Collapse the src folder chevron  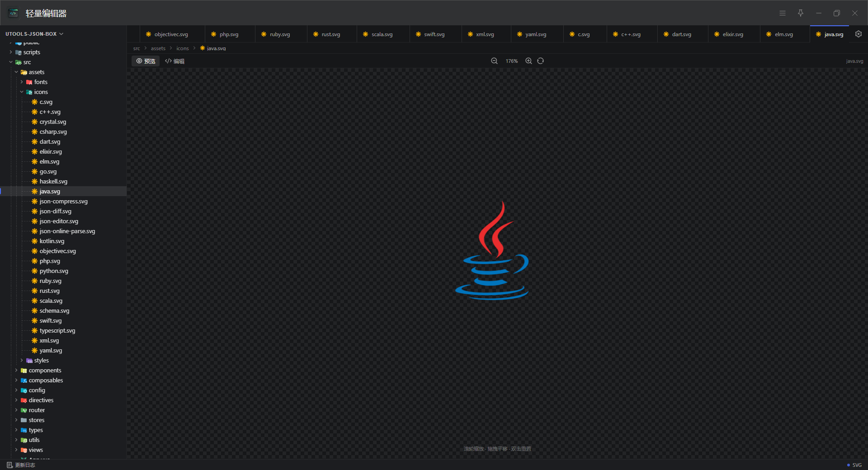[11, 62]
